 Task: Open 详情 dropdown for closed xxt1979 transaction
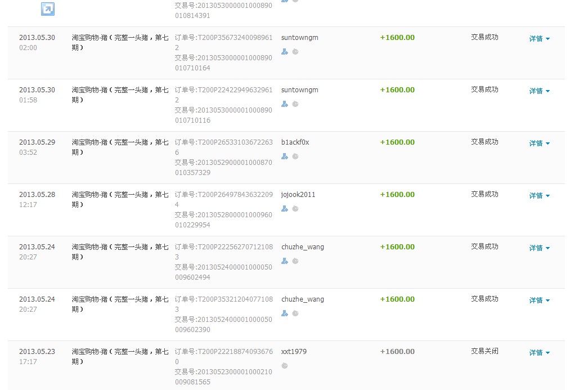click(539, 353)
